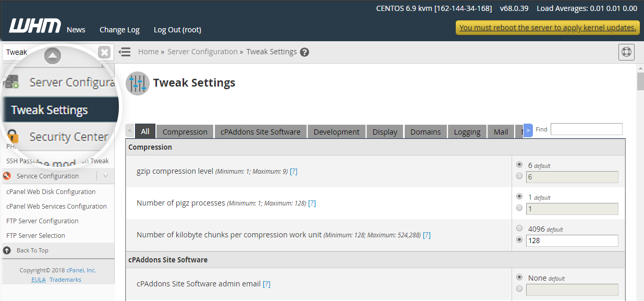Select the All tab
The height and width of the screenshot is (301, 644).
(145, 131)
